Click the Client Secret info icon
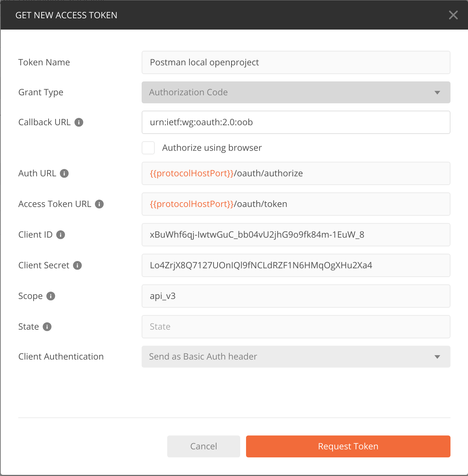Image resolution: width=468 pixels, height=476 pixels. (77, 266)
